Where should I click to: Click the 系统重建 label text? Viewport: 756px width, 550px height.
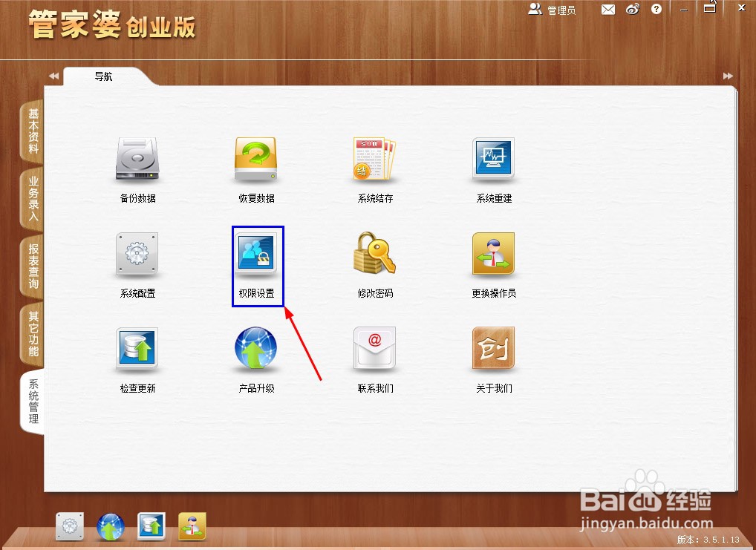(494, 198)
